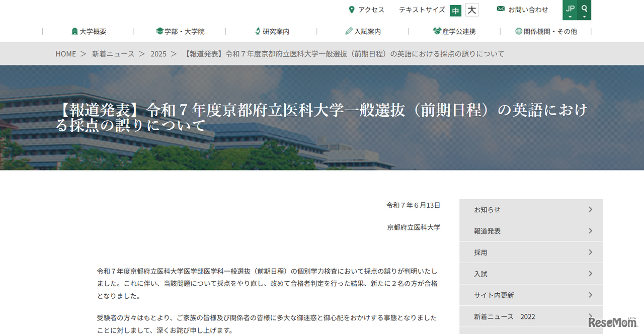Click the graduation cap icon beside 学部・大学院
Image resolution: width=644 pixels, height=334 pixels.
(x=160, y=31)
